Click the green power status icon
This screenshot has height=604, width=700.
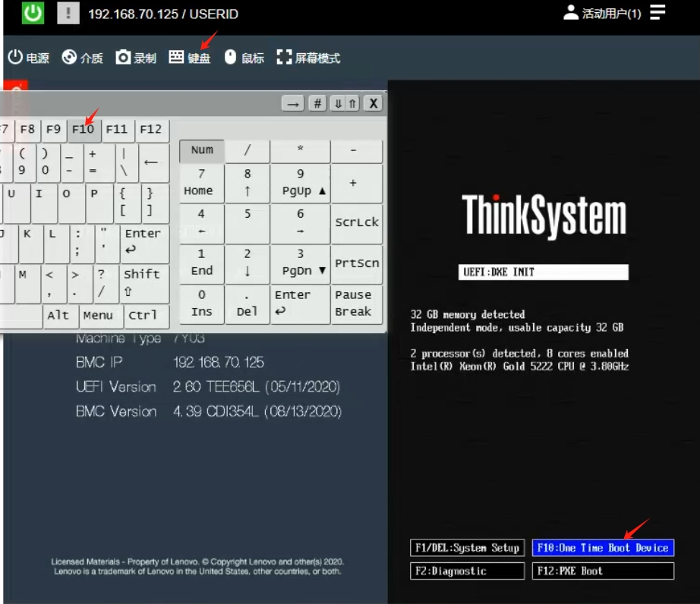pyautogui.click(x=33, y=13)
